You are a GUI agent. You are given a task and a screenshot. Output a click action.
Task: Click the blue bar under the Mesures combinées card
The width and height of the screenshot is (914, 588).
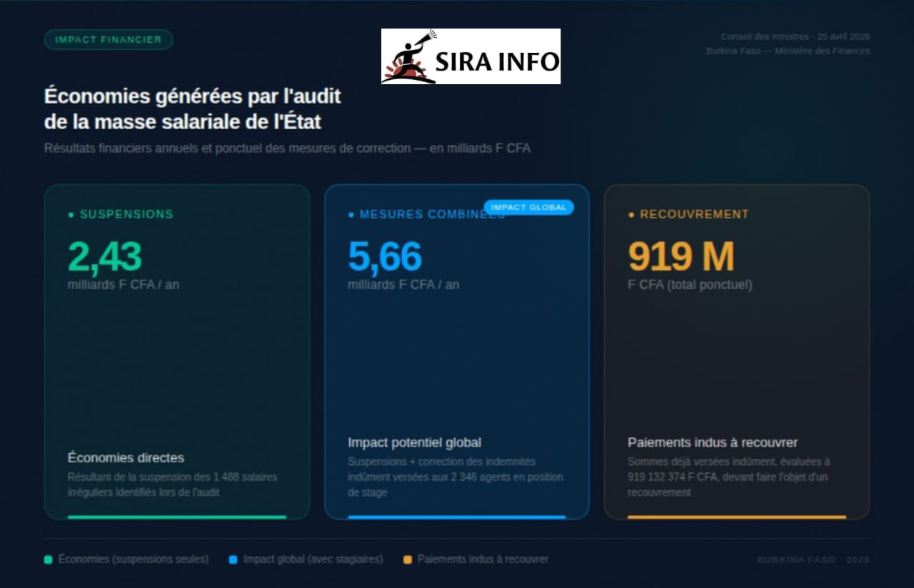click(457, 517)
